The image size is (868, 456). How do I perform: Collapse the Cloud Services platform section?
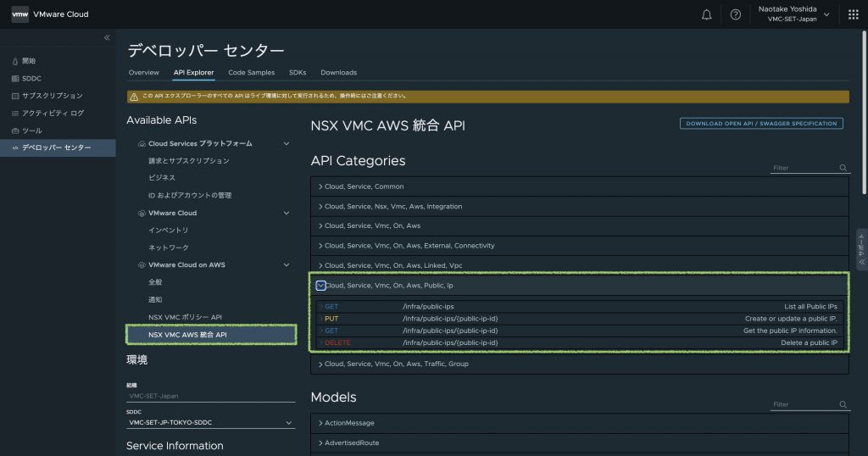(x=287, y=144)
